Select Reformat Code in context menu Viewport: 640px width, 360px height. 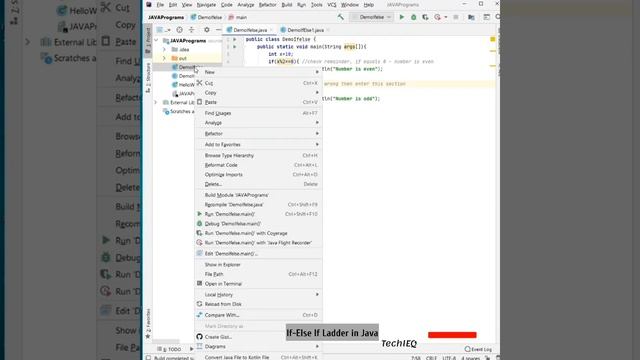tap(258, 165)
